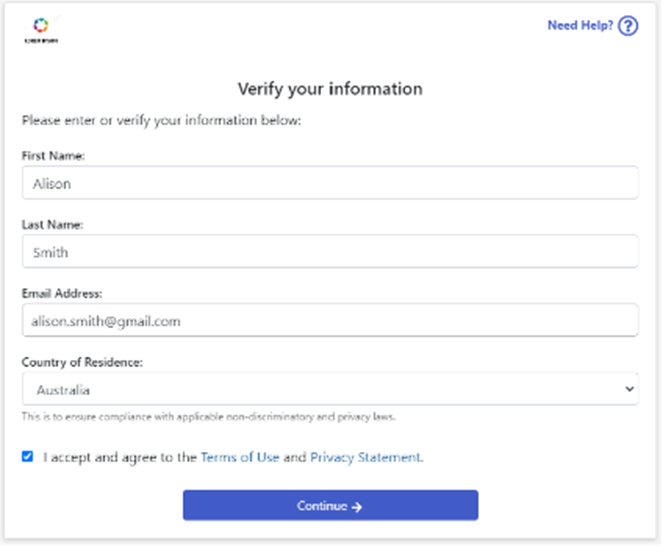Click the Country of Residence label

tap(82, 362)
